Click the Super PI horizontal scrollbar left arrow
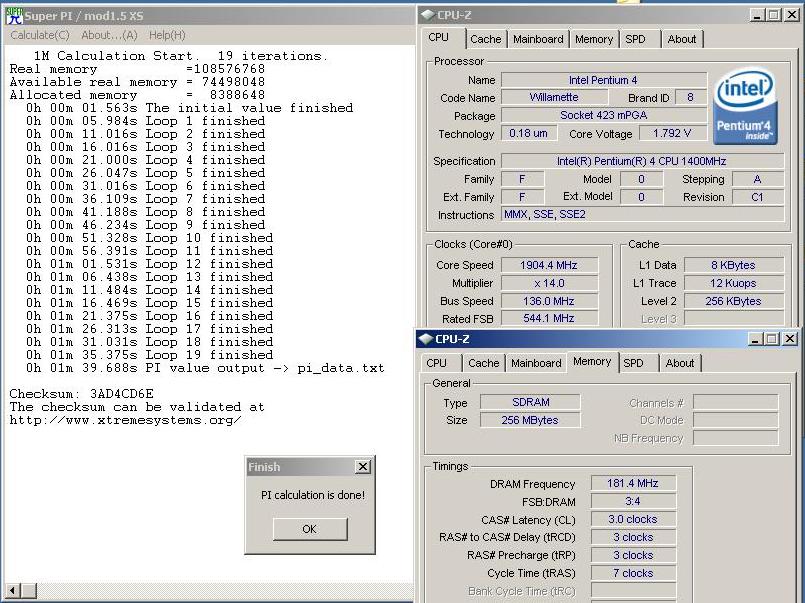The image size is (805, 603). [13, 591]
